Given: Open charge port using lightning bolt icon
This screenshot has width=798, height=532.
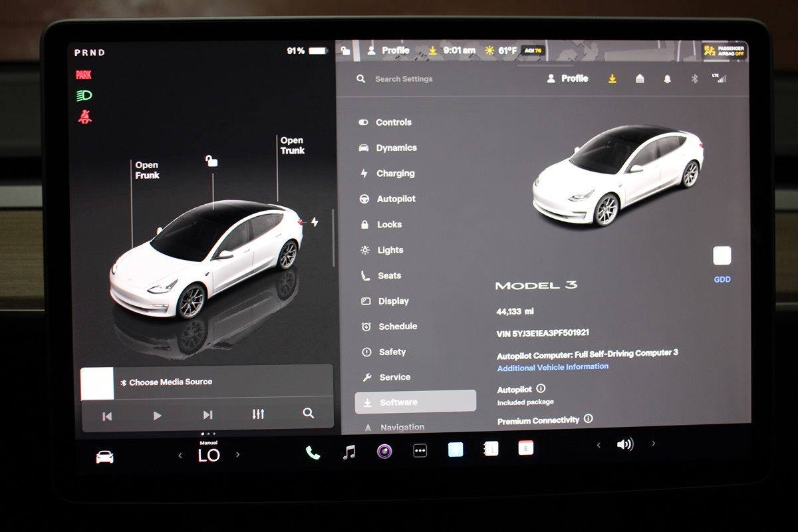Looking at the screenshot, I should (x=315, y=222).
